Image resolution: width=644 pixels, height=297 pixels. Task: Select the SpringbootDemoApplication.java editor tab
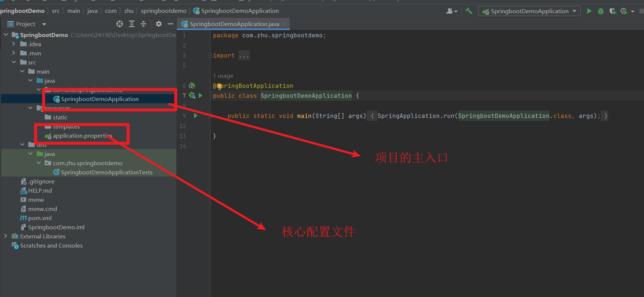point(234,24)
